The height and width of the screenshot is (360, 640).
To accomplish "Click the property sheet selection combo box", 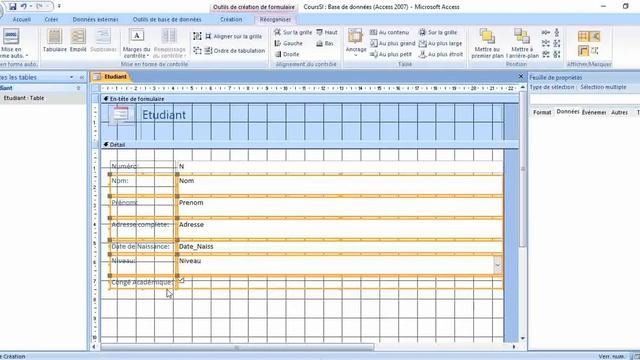I will (x=584, y=99).
